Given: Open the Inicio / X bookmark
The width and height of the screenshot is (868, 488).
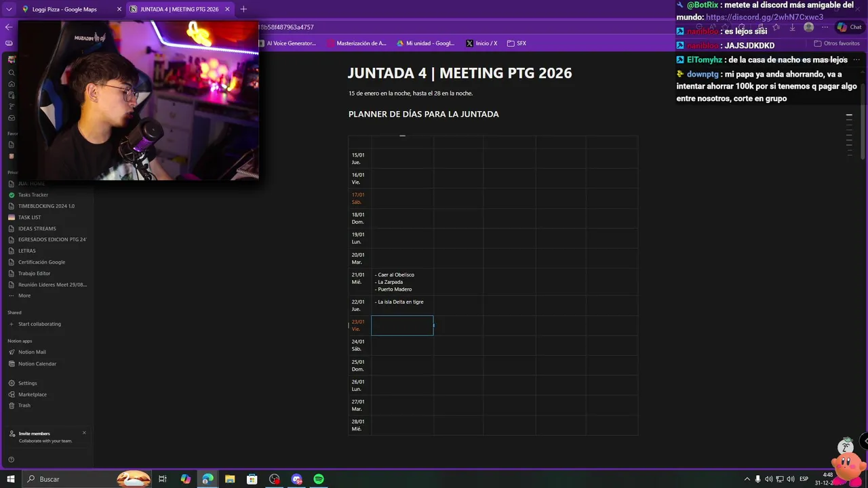Looking at the screenshot, I should 482,43.
